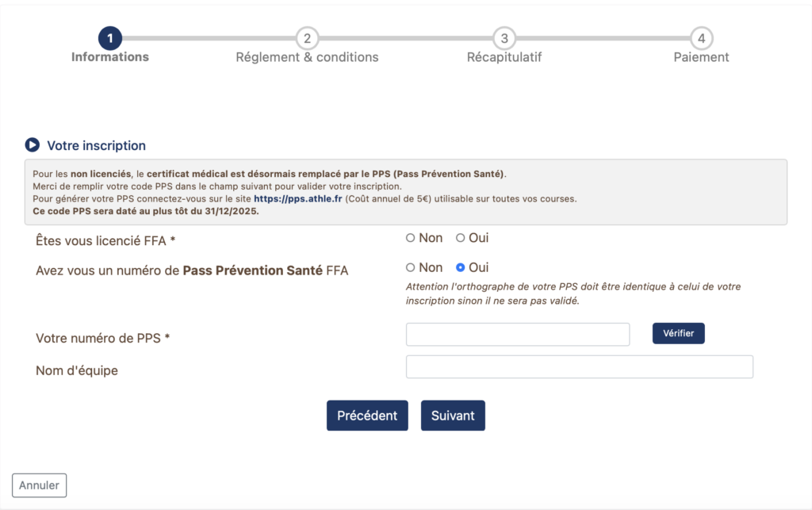This screenshot has height=510, width=812.
Task: Click the Votre inscription arrow icon
Action: tap(32, 145)
